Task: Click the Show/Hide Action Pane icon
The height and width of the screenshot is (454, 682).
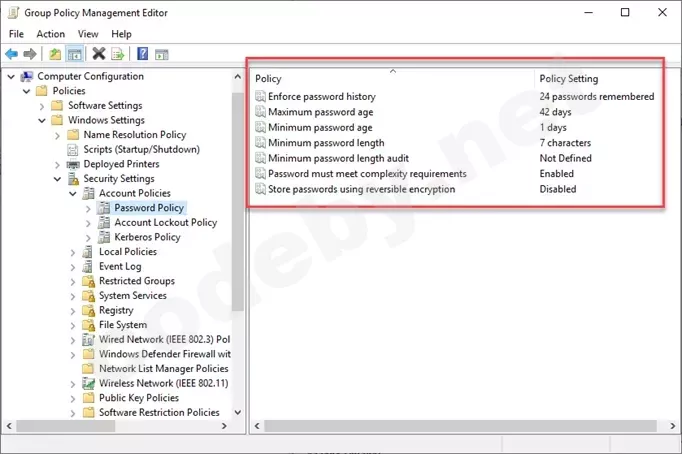Action: point(162,55)
